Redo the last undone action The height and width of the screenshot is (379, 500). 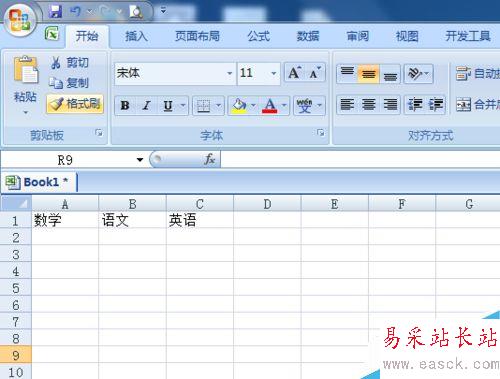coord(106,12)
